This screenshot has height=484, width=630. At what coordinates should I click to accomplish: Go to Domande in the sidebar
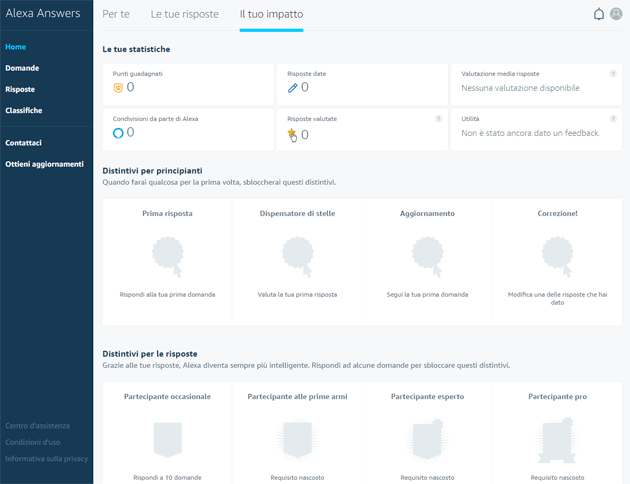[x=22, y=68]
